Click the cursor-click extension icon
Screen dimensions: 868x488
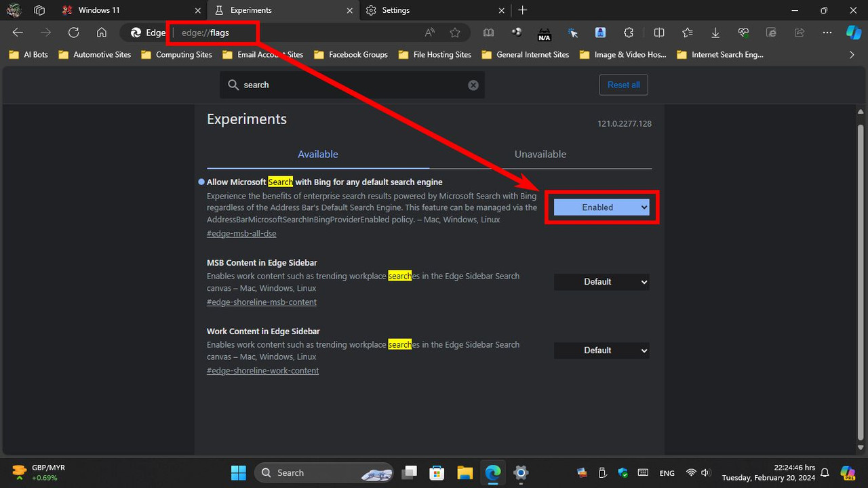click(x=573, y=33)
